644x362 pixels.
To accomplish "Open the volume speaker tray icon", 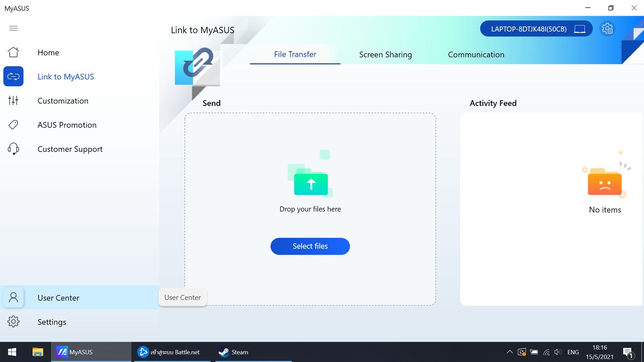I will [x=557, y=352].
